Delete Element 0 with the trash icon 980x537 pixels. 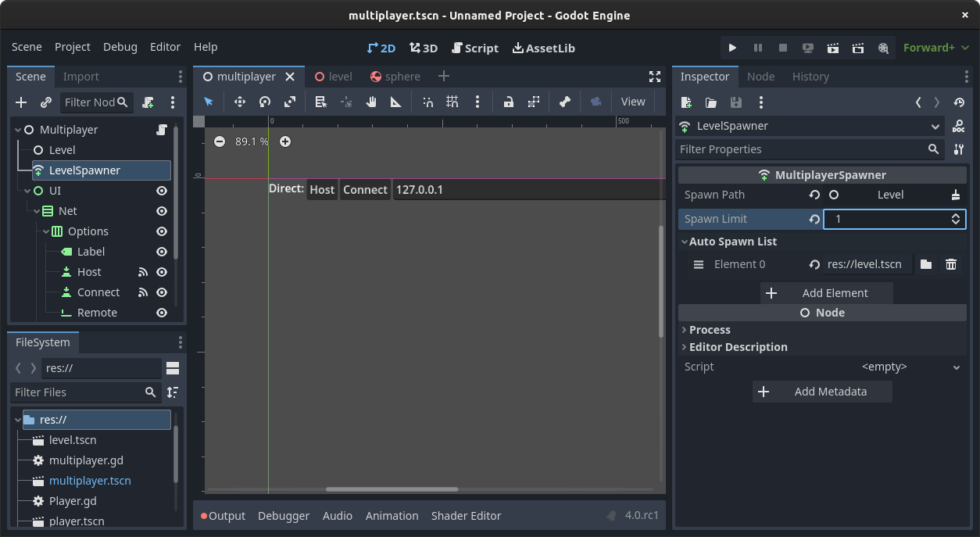coord(951,264)
